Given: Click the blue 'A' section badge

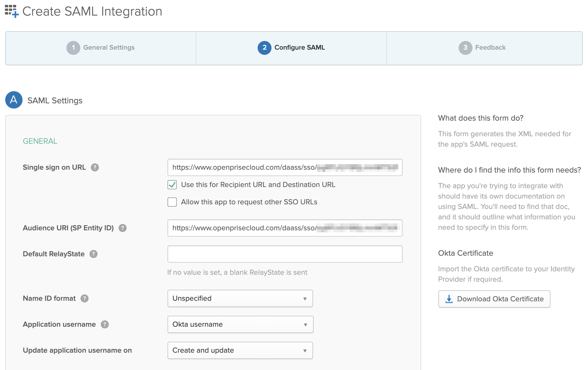Looking at the screenshot, I should [14, 100].
